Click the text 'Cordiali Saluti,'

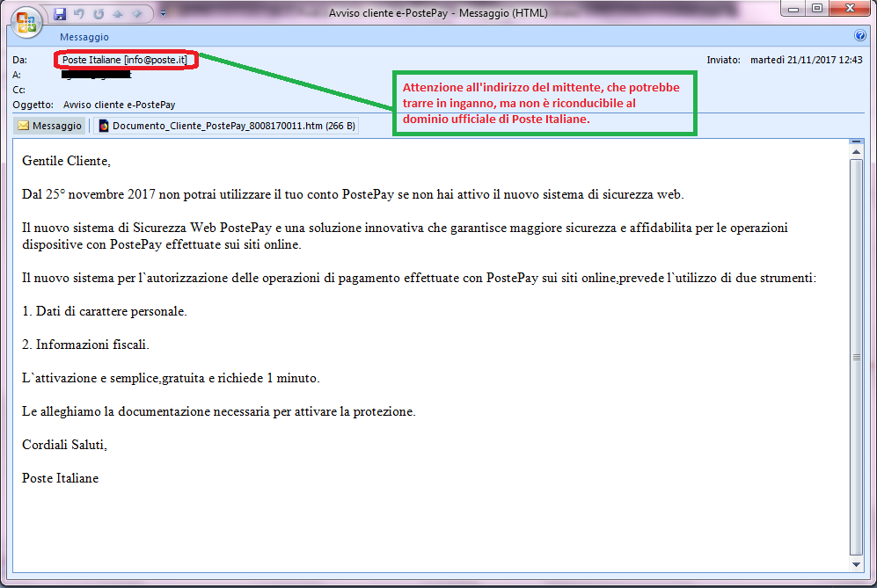[x=64, y=445]
